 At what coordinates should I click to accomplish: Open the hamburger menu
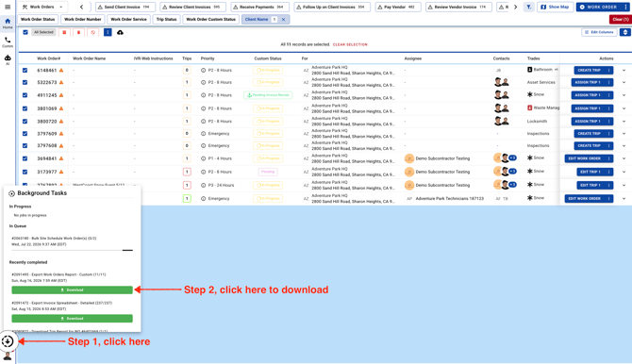pos(8,7)
